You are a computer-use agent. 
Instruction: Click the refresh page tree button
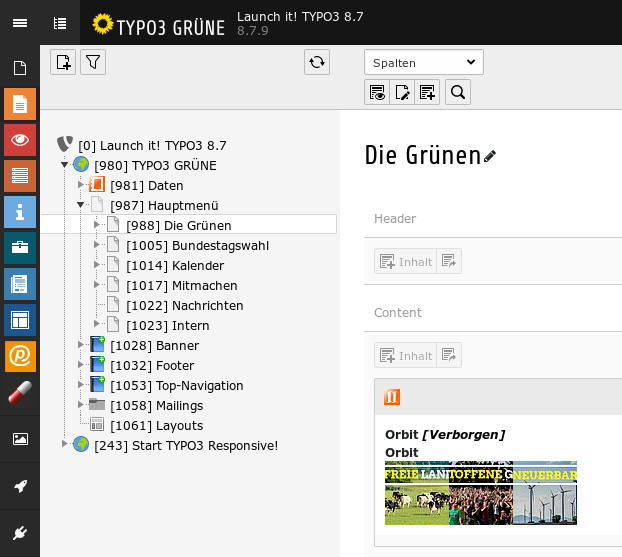tap(317, 62)
